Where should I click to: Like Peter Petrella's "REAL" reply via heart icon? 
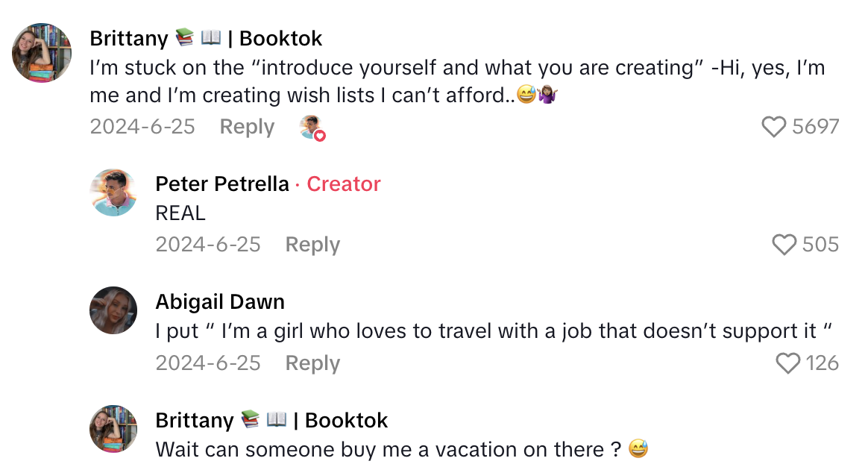tap(784, 244)
